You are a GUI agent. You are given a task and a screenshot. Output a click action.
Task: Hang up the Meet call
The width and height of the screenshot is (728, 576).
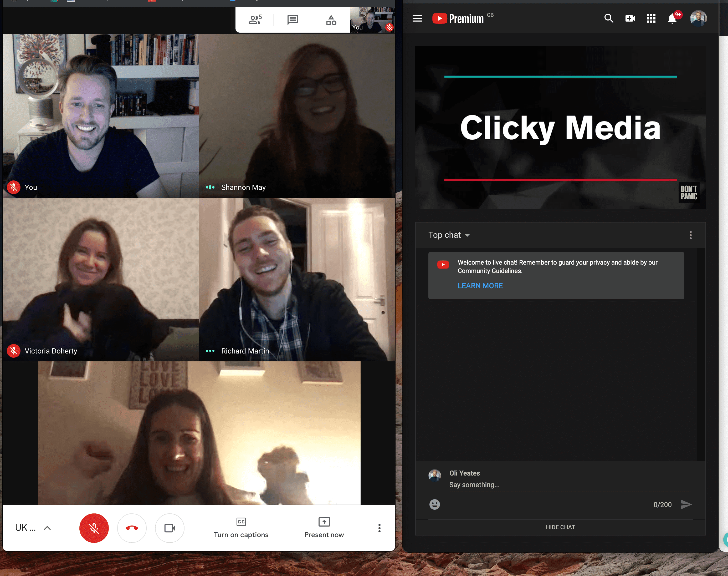[132, 528]
